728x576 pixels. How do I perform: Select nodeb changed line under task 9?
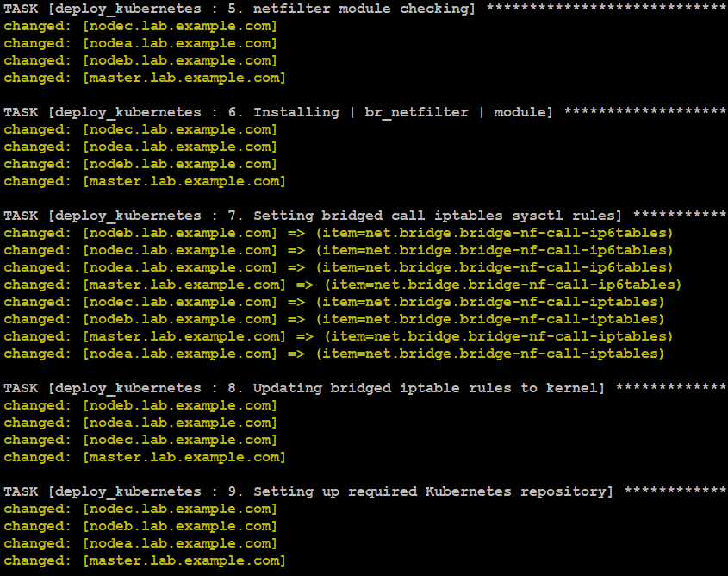click(x=140, y=526)
